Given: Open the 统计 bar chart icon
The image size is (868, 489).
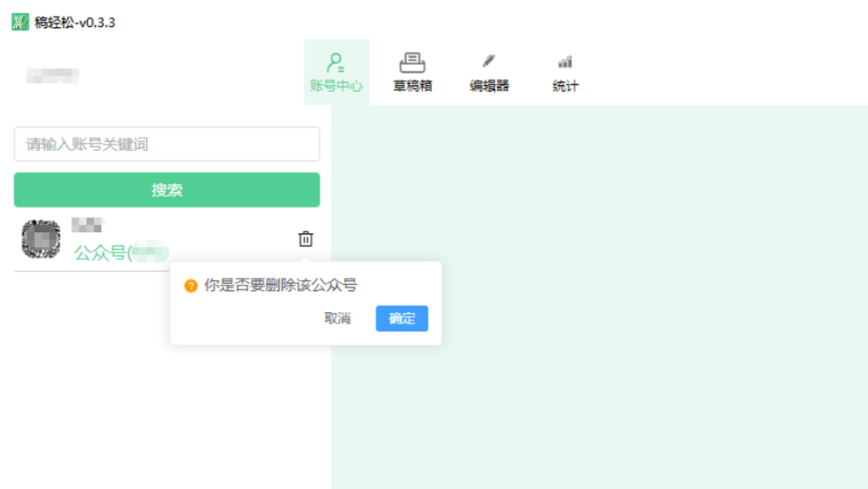Looking at the screenshot, I should click(565, 63).
